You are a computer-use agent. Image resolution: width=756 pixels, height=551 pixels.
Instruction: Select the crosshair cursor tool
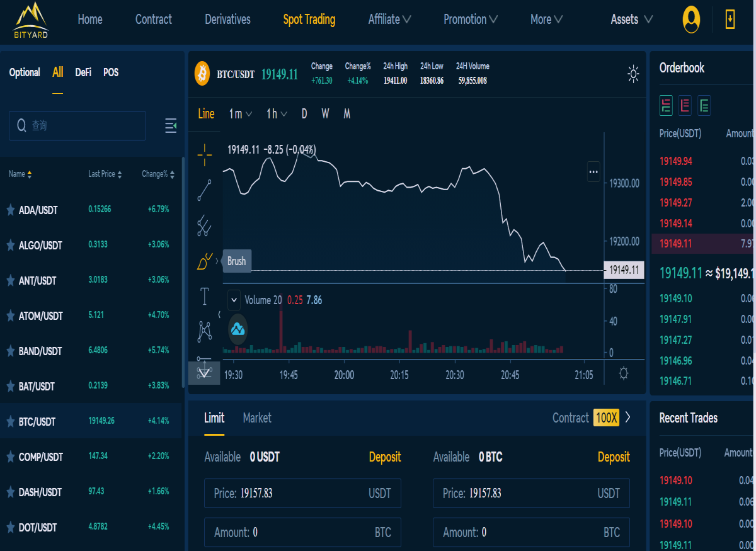[x=204, y=154]
